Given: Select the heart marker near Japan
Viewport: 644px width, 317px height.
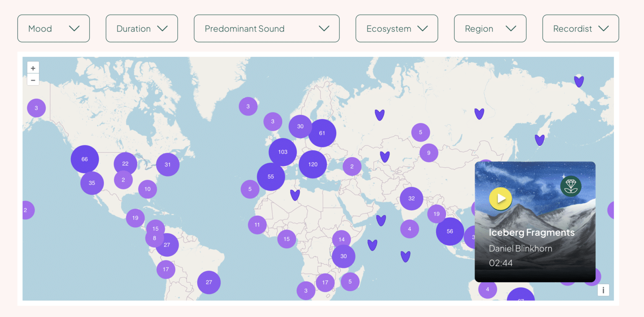Looking at the screenshot, I should coord(540,140).
